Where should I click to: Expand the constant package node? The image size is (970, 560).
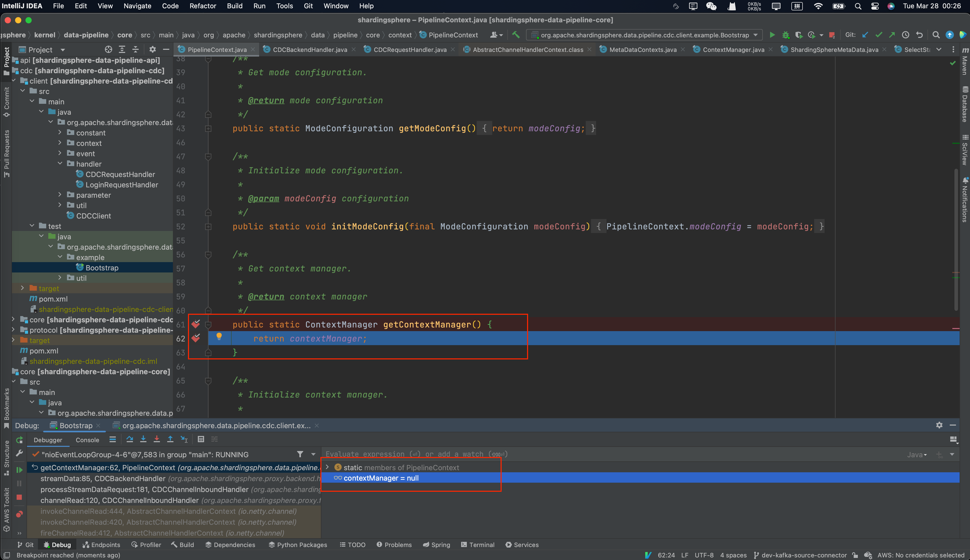coord(60,132)
